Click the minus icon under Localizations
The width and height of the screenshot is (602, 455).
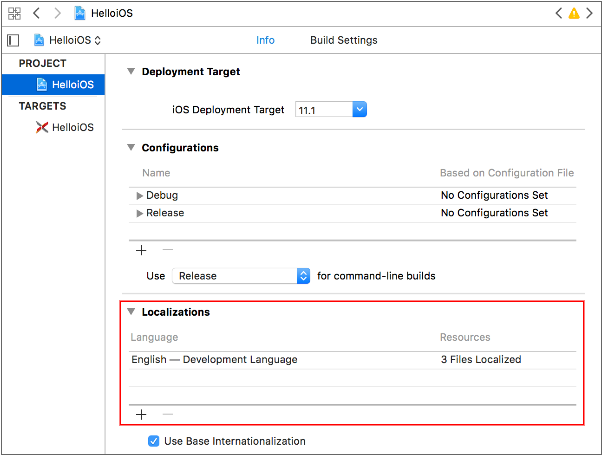[167, 414]
